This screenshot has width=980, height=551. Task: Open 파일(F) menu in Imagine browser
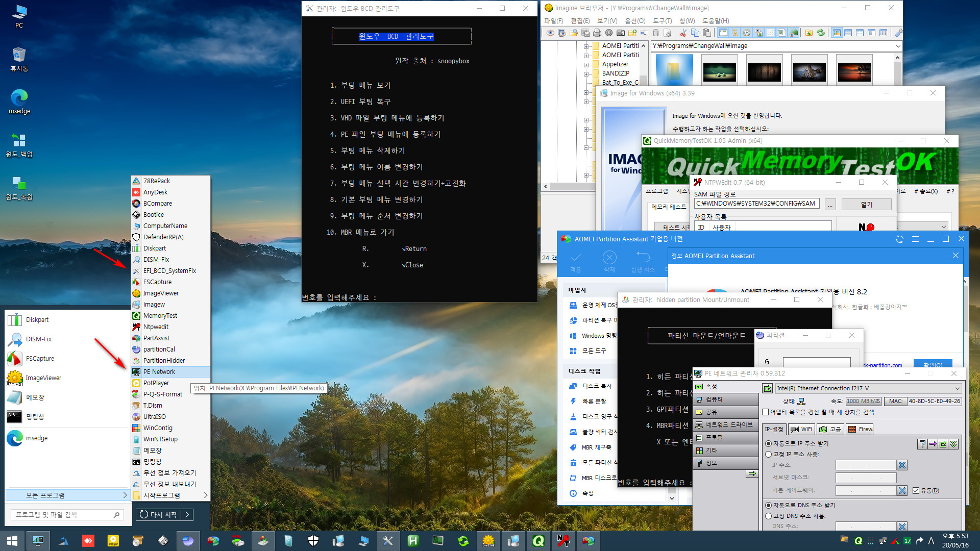pyautogui.click(x=554, y=21)
